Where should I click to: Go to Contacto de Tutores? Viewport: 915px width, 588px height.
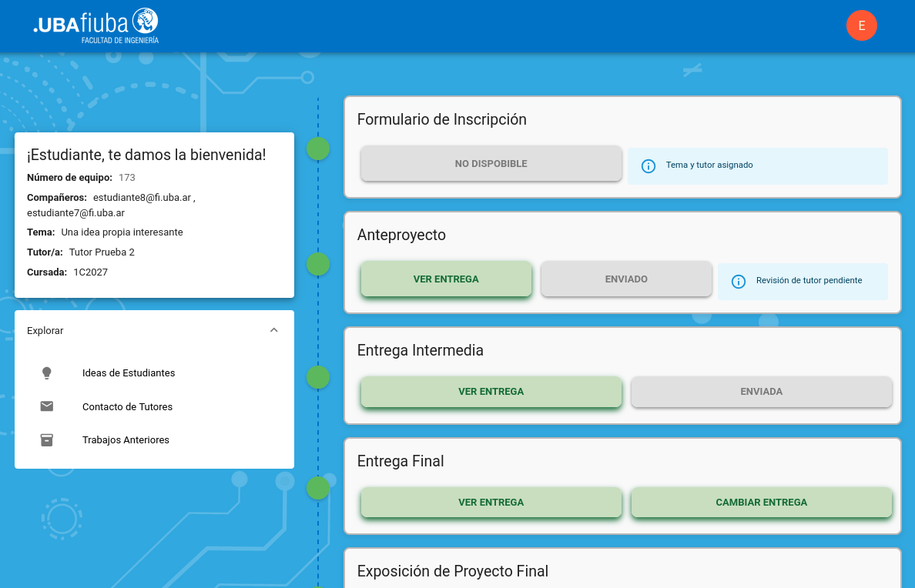[127, 406]
